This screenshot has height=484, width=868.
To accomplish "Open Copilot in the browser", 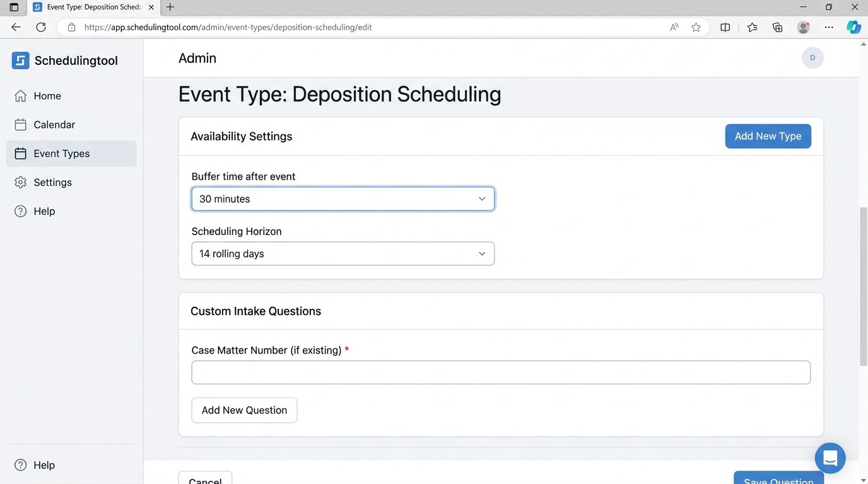I will pos(853,26).
